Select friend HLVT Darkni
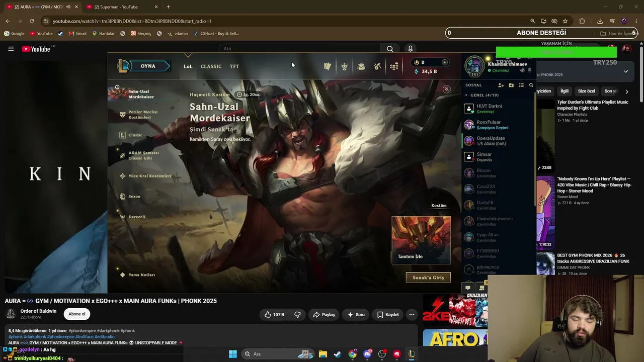This screenshot has width=644, height=362. click(x=499, y=109)
